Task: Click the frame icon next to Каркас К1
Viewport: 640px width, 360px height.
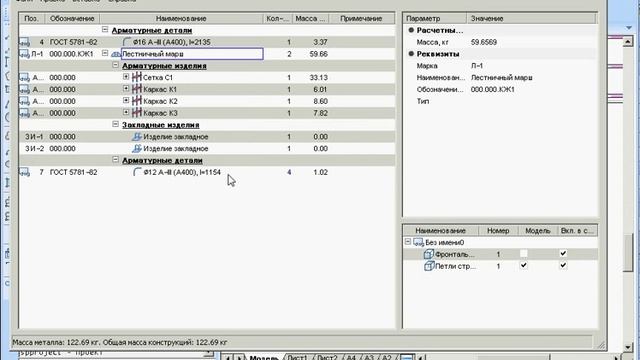Action: coord(137,89)
